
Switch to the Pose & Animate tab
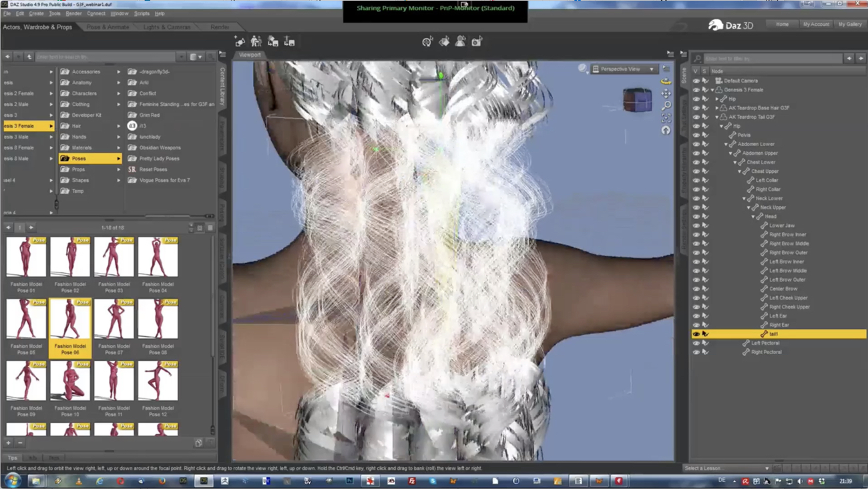[x=107, y=27]
